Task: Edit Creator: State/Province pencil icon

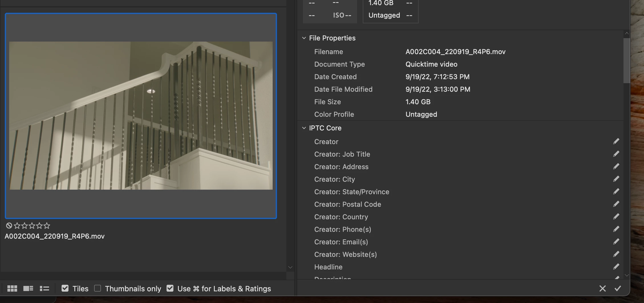Action: pos(616,192)
